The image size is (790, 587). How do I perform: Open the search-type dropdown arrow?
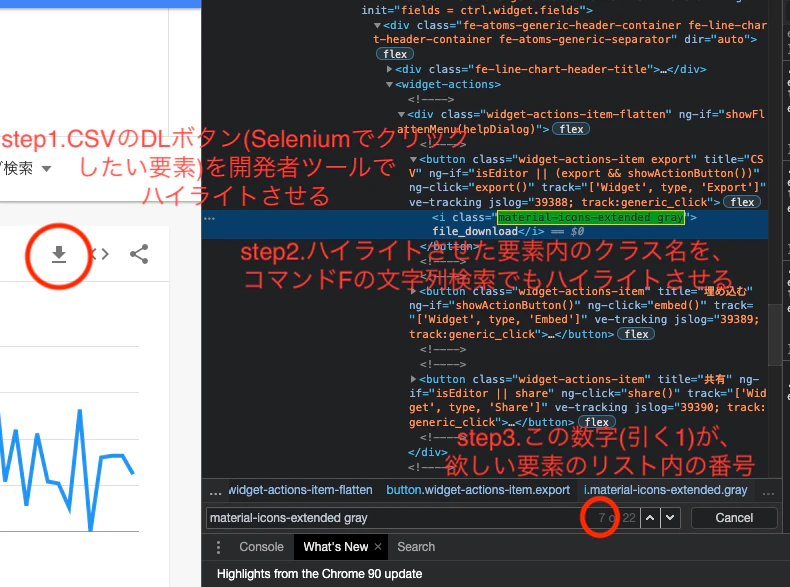pos(46,168)
